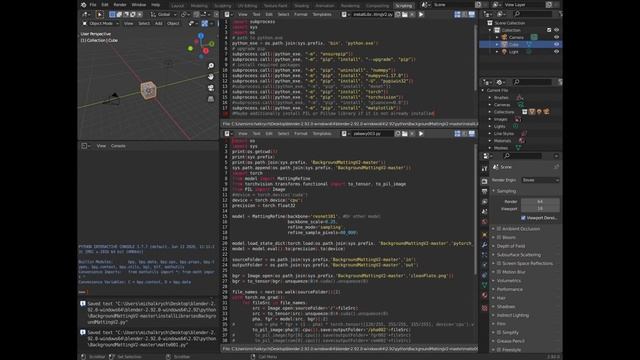640x360 pixels.
Task: Click viewport zoom magnifier icon
Action: click(211, 66)
